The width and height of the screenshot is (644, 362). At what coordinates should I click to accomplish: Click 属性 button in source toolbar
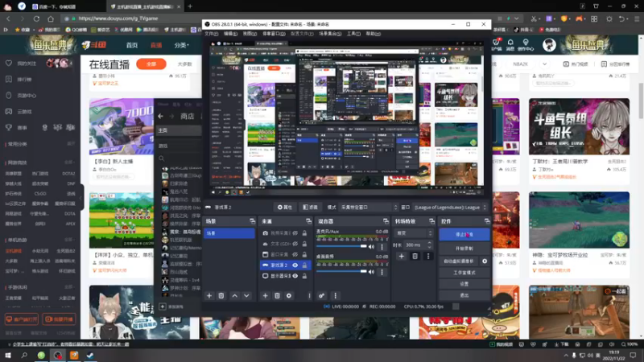[285, 208]
